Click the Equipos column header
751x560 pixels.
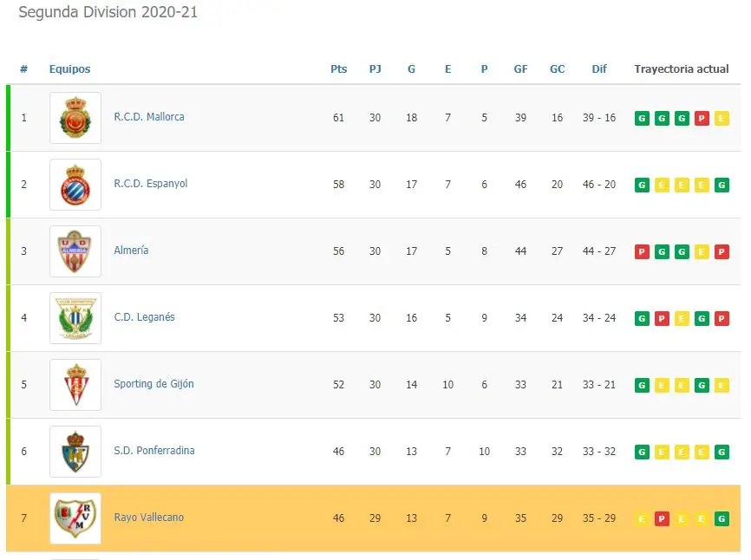tap(69, 69)
